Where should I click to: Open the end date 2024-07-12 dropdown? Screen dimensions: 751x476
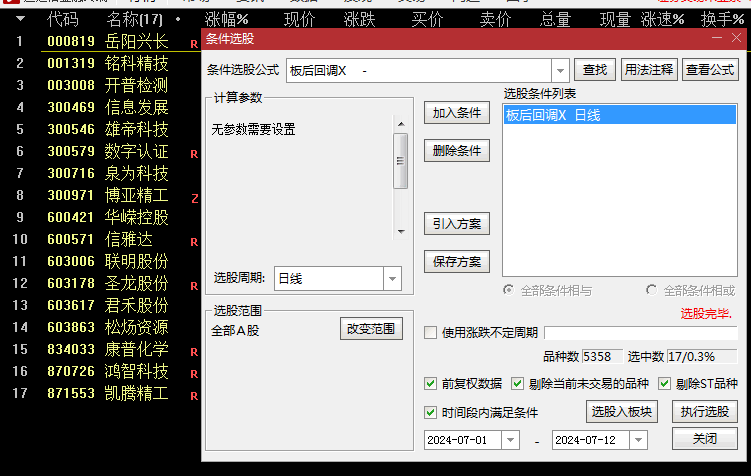pyautogui.click(x=638, y=440)
